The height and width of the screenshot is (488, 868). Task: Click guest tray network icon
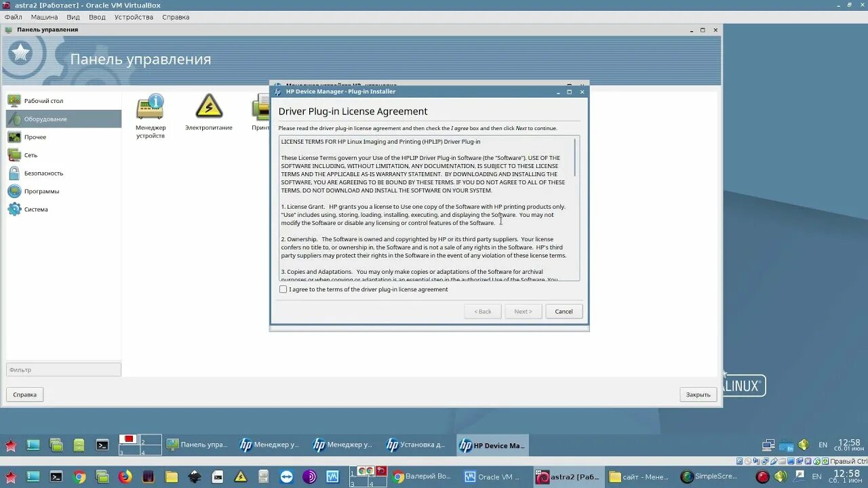tap(768, 445)
